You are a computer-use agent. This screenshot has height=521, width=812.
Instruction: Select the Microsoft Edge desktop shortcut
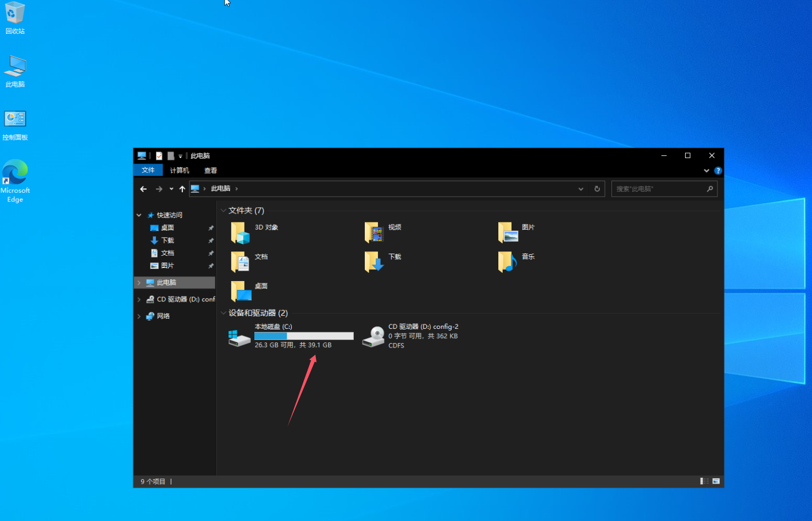pos(15,181)
